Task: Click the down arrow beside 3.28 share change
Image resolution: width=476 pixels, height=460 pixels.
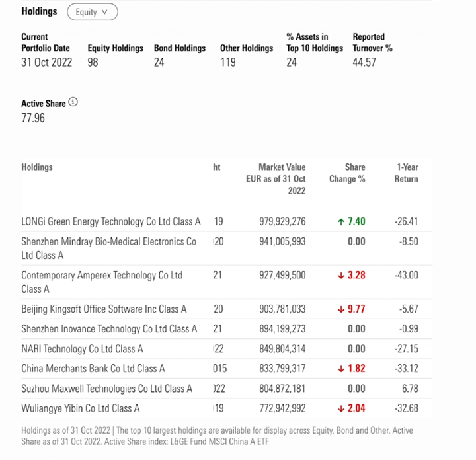Action: click(341, 276)
